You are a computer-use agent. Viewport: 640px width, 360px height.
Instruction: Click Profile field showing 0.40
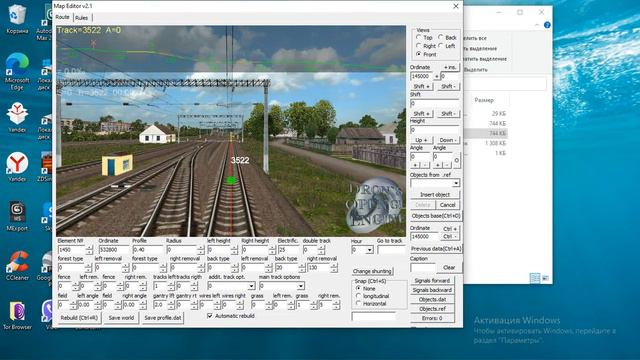tap(147, 249)
